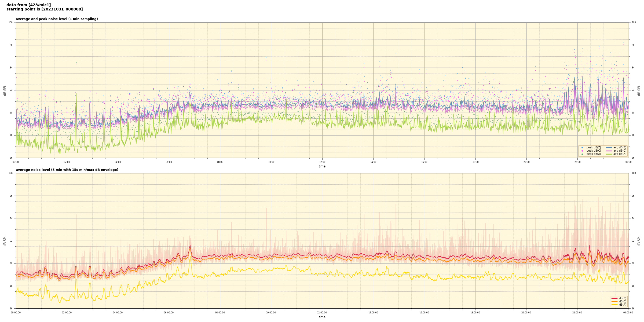Click left 'dB SPL' axis label of bottom chart
644x322 pixels.
point(5,241)
